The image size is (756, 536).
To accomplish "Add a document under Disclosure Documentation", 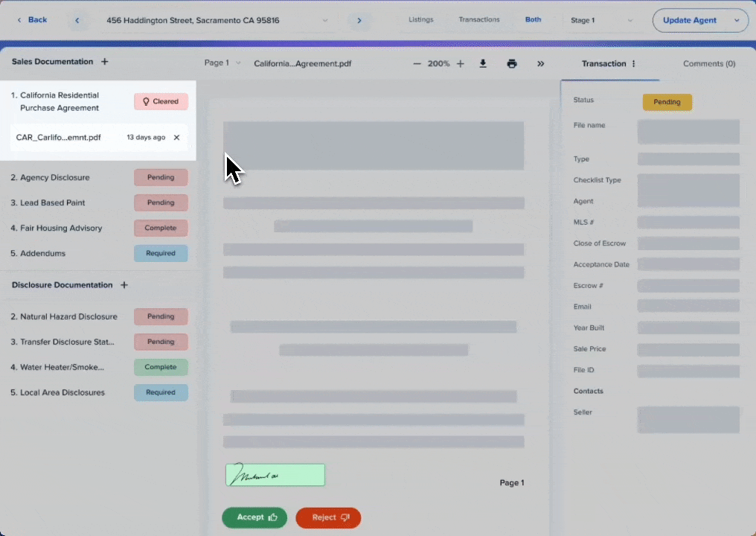I will click(x=124, y=284).
